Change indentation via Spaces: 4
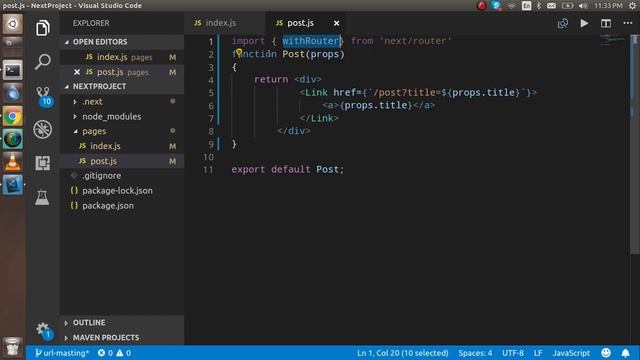 click(475, 353)
